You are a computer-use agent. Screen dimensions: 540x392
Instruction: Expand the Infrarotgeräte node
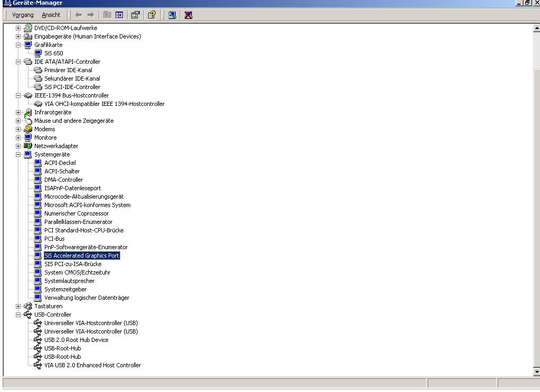[x=18, y=112]
